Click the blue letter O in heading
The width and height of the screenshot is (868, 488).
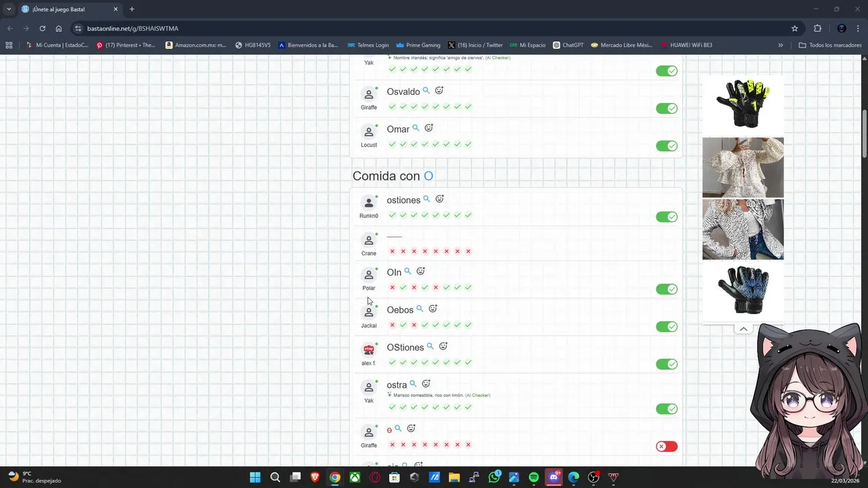(x=429, y=176)
